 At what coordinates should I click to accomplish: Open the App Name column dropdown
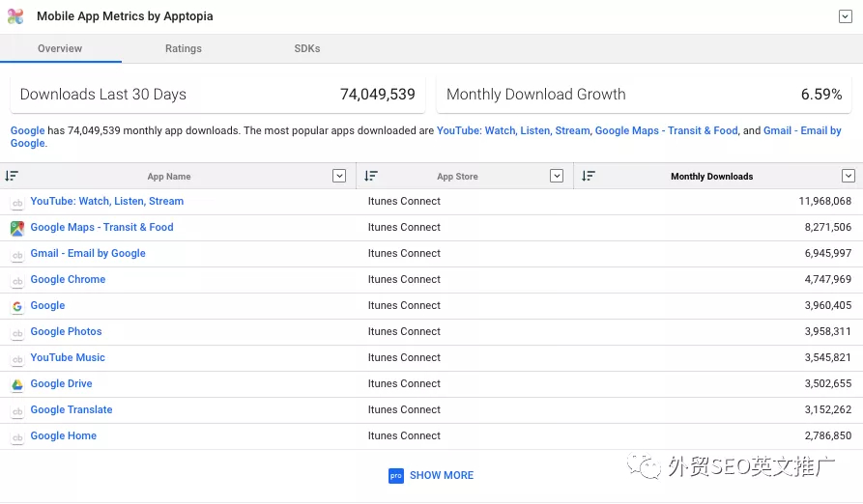(339, 176)
